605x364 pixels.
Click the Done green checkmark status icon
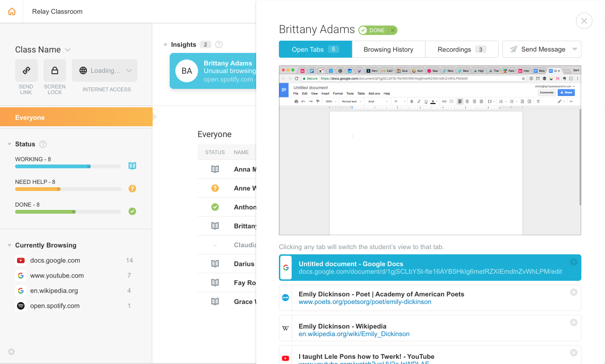coord(132,211)
